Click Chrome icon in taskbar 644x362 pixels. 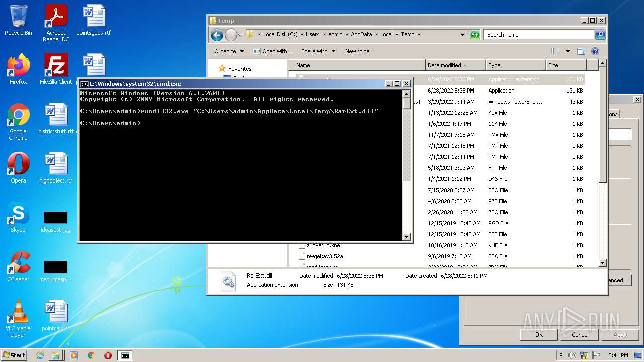[91, 355]
